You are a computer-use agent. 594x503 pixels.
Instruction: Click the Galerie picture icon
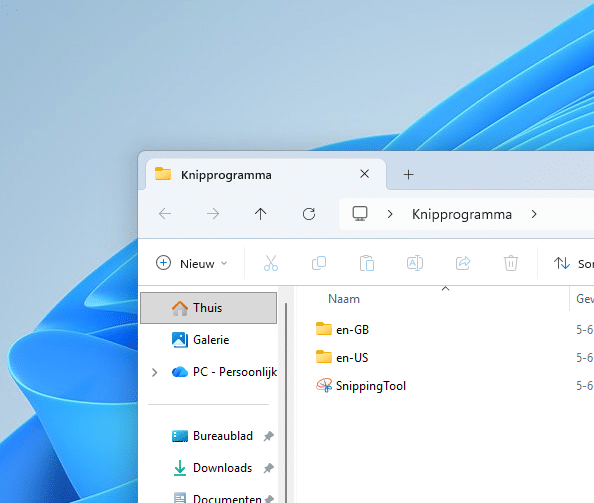[x=180, y=340]
